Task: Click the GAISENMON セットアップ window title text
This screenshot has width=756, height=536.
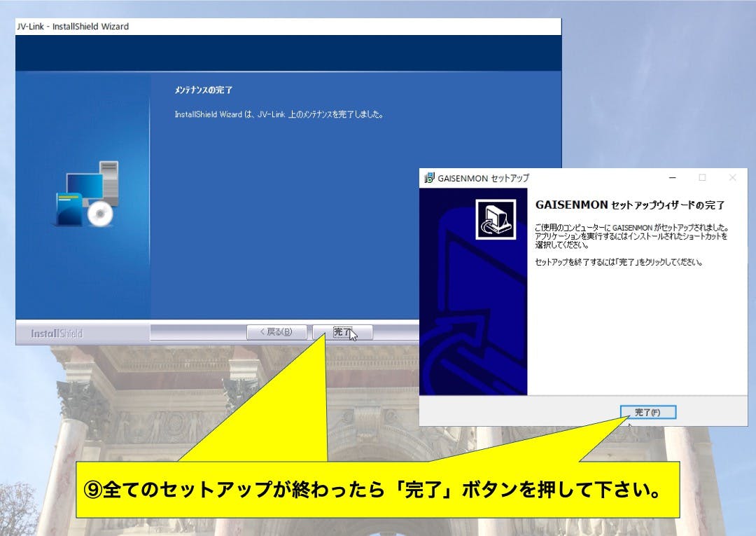Action: coord(483,178)
